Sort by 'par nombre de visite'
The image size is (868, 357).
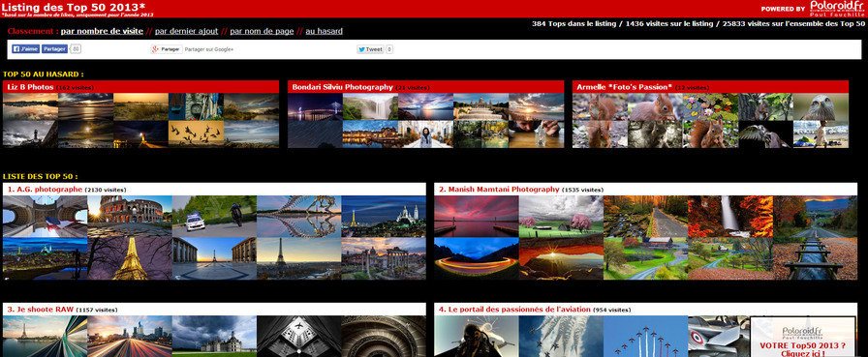coord(102,32)
